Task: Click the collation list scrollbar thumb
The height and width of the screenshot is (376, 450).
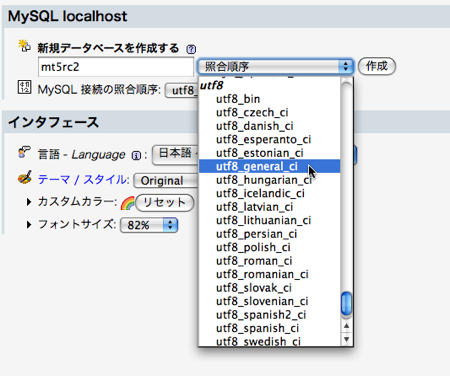Action: (347, 303)
